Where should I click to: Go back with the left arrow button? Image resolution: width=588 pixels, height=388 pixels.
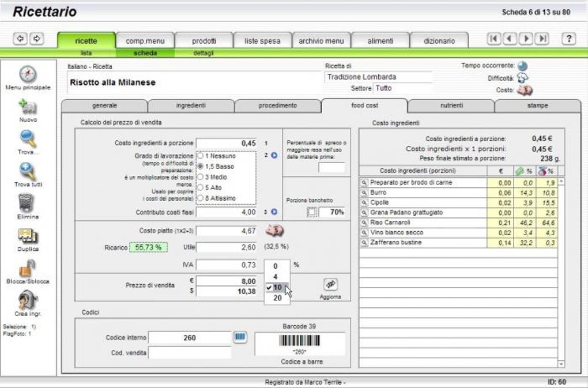point(20,39)
